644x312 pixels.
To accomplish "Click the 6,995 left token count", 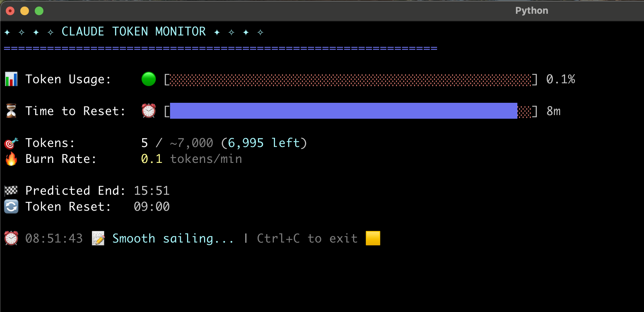I will coord(264,143).
